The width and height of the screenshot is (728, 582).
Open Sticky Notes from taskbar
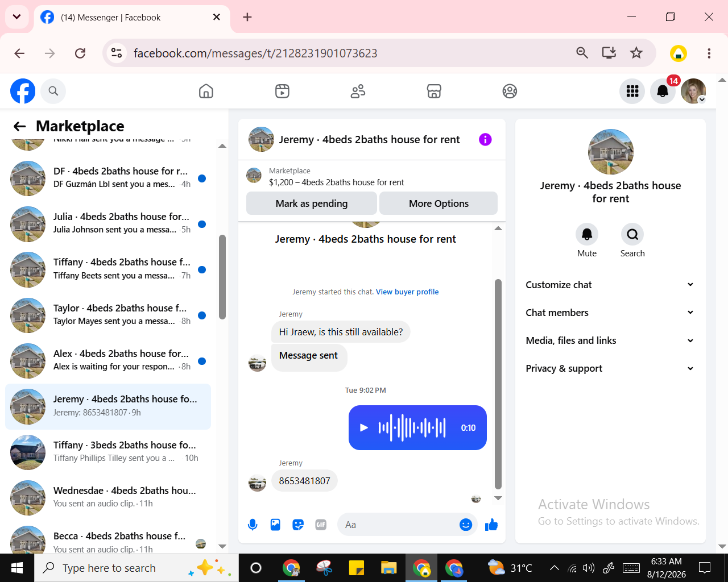tap(357, 568)
